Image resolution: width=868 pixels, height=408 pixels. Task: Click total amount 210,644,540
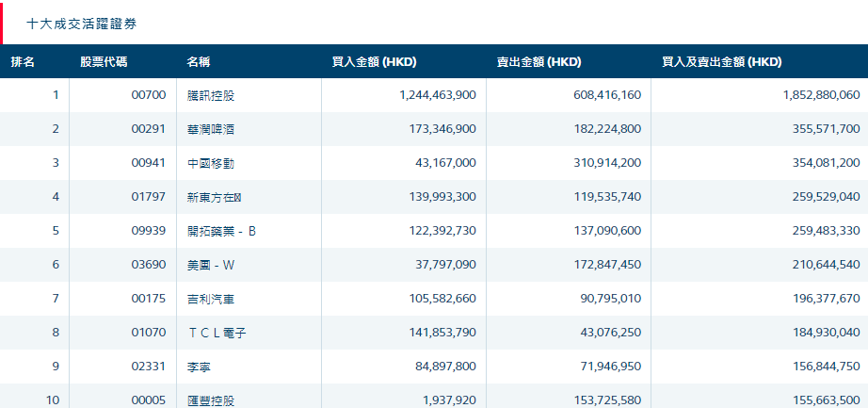click(x=826, y=265)
